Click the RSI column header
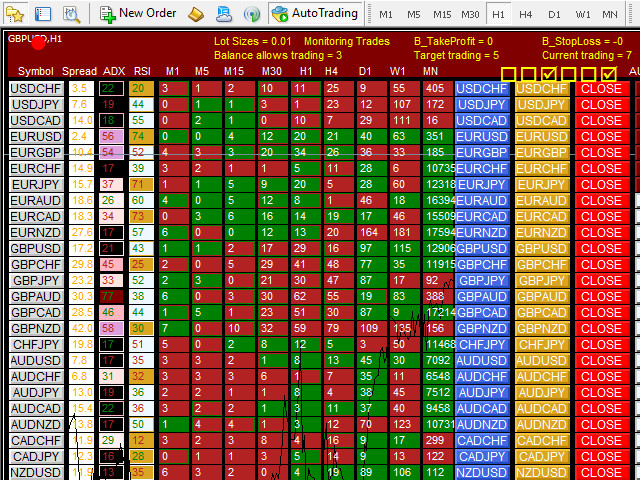 click(142, 71)
